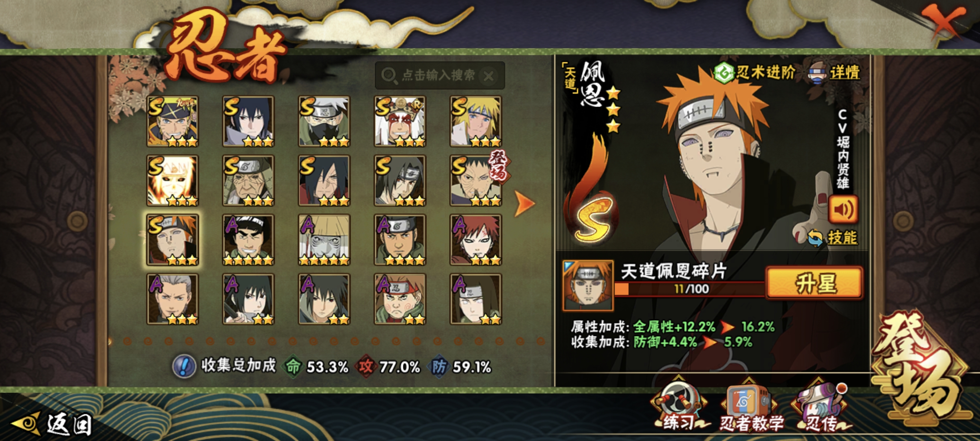View 详情 character details
The image size is (980, 441).
pyautogui.click(x=834, y=72)
